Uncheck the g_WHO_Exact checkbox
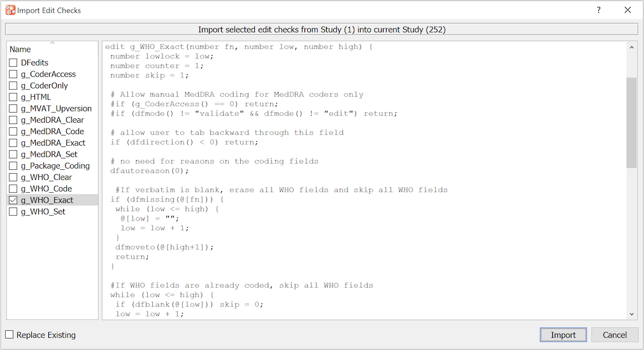This screenshot has width=644, height=350. pos(13,200)
